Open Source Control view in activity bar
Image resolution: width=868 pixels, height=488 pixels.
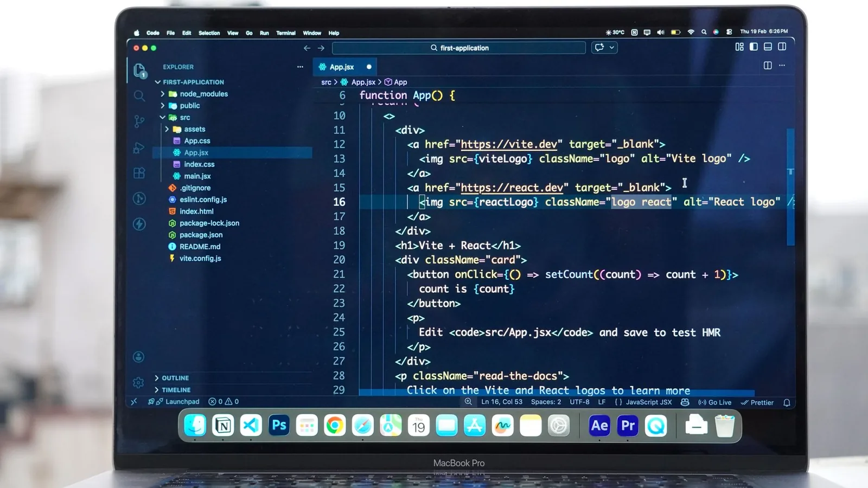coord(139,121)
